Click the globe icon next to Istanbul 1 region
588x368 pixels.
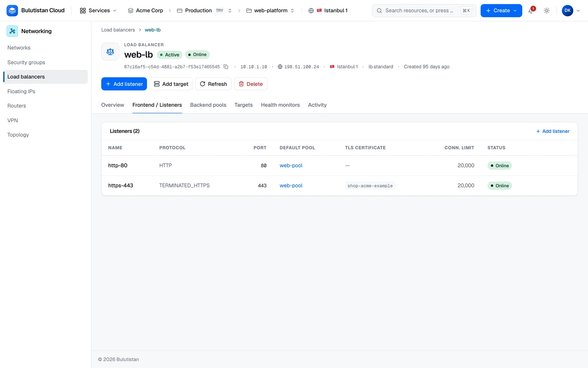click(x=311, y=10)
